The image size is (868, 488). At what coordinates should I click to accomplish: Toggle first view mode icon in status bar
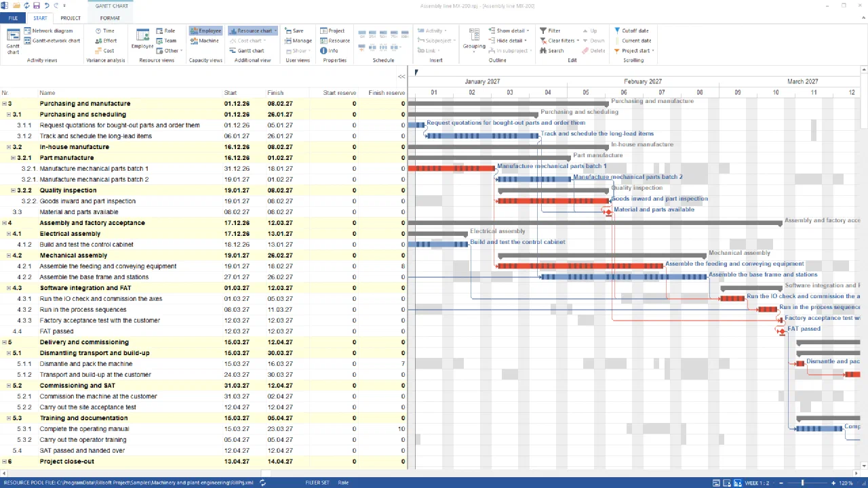tap(717, 483)
